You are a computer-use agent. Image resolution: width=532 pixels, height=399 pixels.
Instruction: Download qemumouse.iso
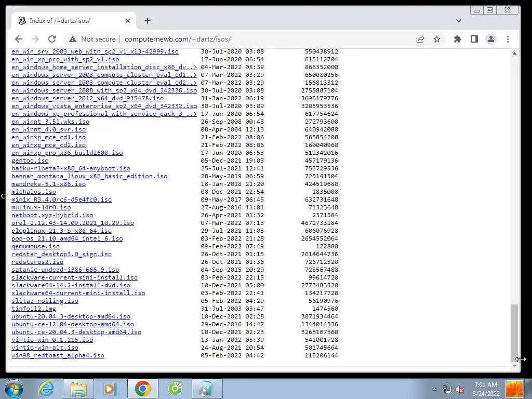tap(36, 246)
